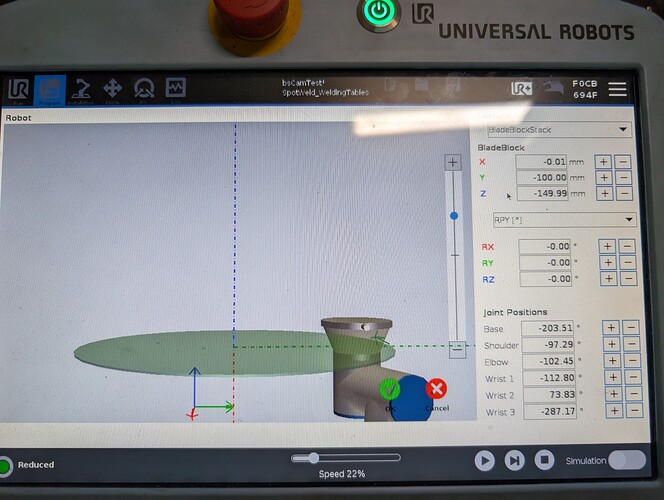Edit the Z position value -149.99
Image resolution: width=664 pixels, height=500 pixels.
[x=542, y=193]
